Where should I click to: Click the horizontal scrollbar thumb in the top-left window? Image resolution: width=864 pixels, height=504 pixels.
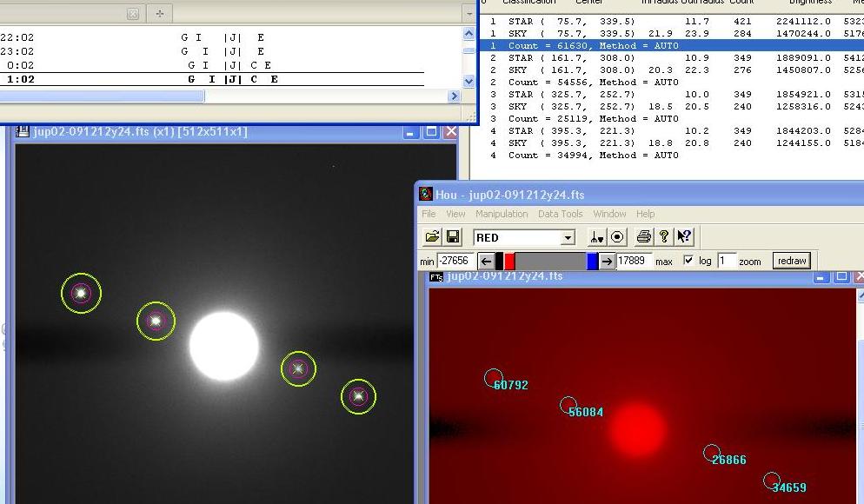(102, 96)
